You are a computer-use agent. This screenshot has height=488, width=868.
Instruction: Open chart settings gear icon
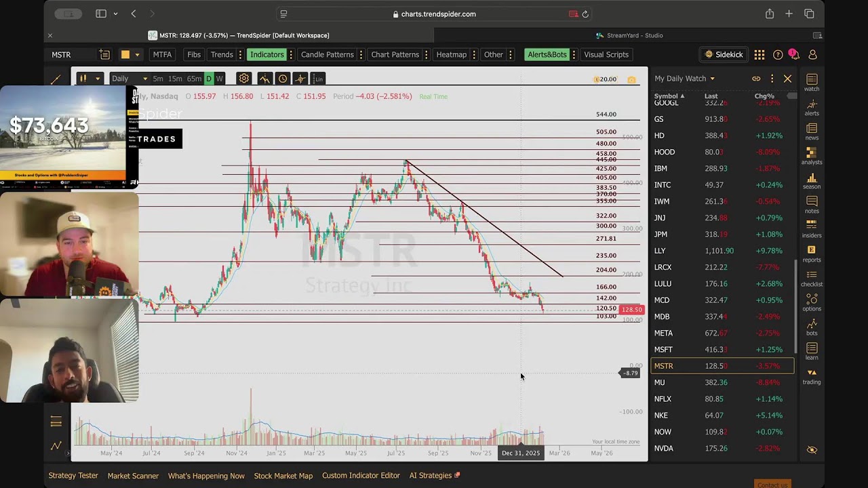244,79
